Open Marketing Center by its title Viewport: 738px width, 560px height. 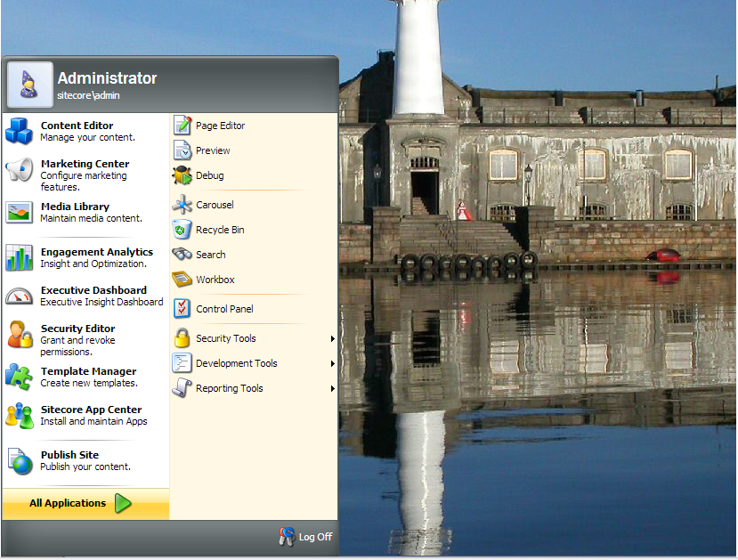(85, 164)
